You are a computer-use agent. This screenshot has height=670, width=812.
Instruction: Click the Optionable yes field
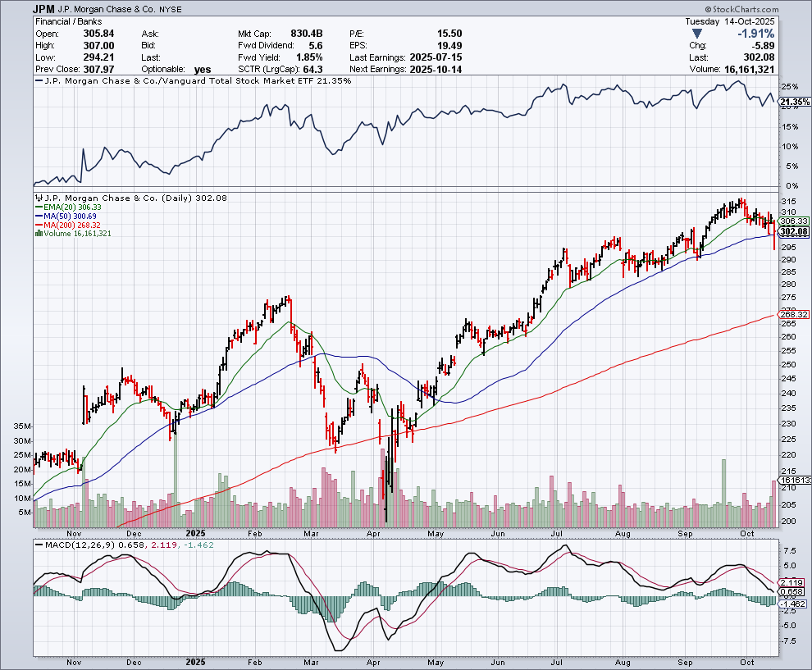point(201,70)
